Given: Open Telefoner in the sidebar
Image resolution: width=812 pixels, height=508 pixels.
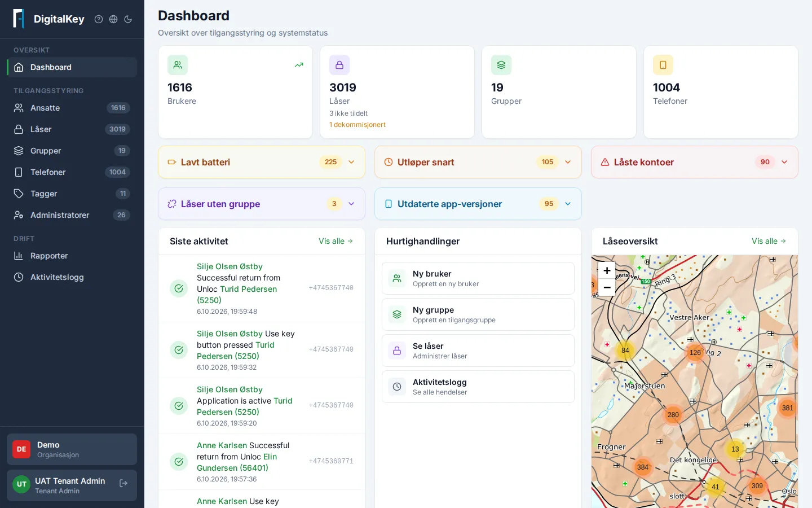Looking at the screenshot, I should 72,172.
